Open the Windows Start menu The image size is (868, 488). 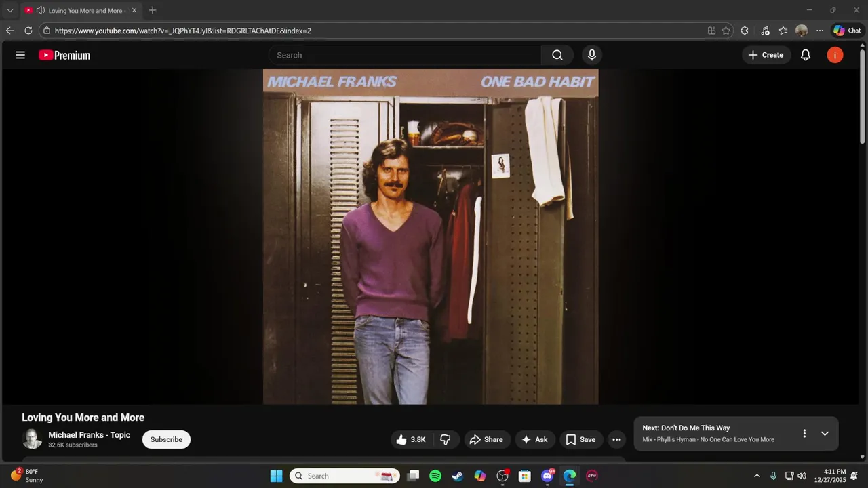[276, 476]
